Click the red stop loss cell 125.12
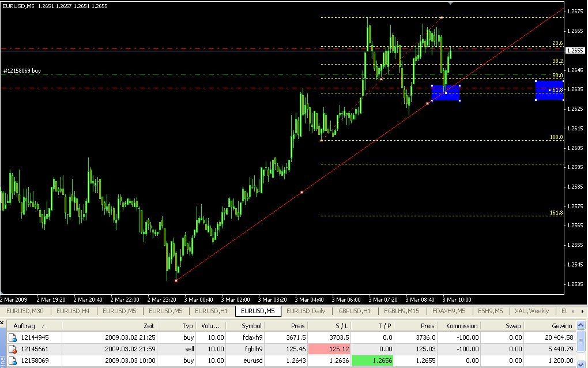Image resolution: width=588 pixels, height=368 pixels. (329, 349)
